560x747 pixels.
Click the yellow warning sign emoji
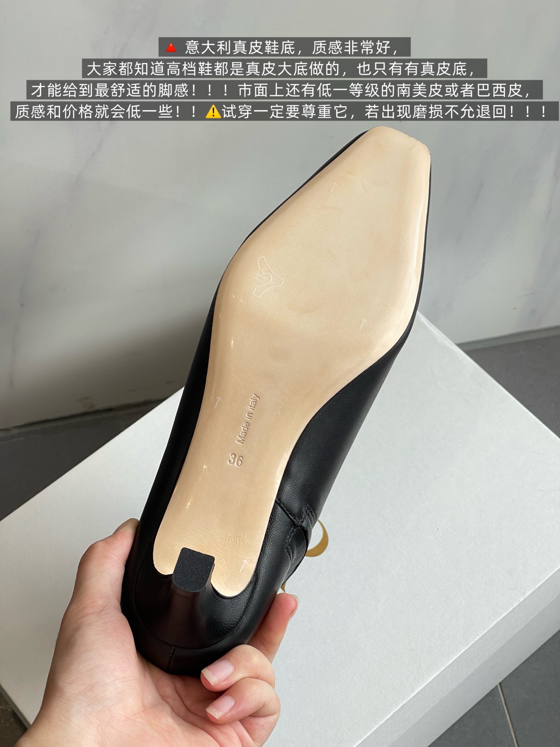coord(213,112)
